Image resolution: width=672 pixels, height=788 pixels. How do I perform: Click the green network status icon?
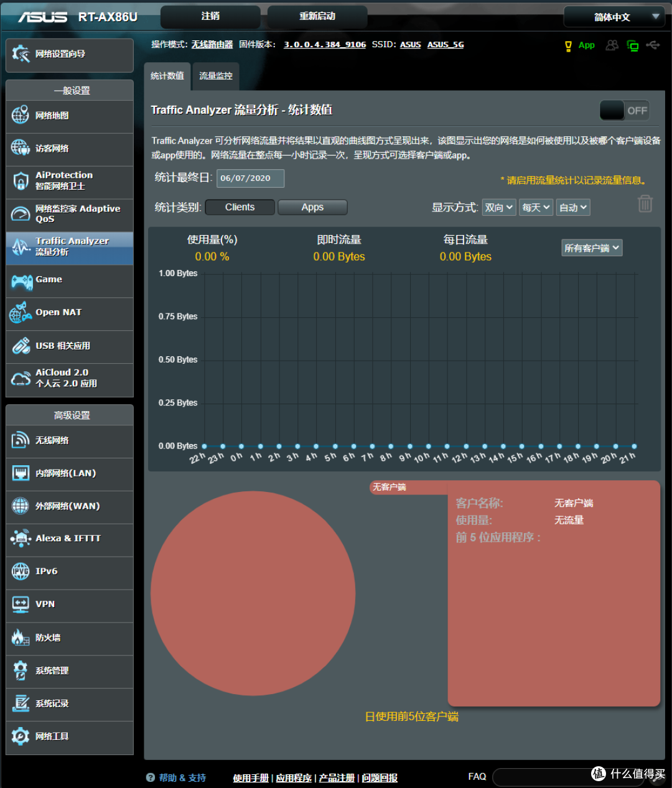(x=633, y=46)
